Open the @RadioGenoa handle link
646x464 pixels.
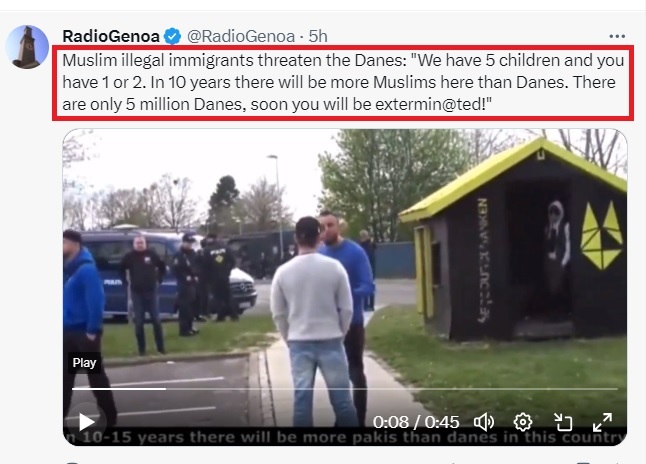tap(241, 36)
